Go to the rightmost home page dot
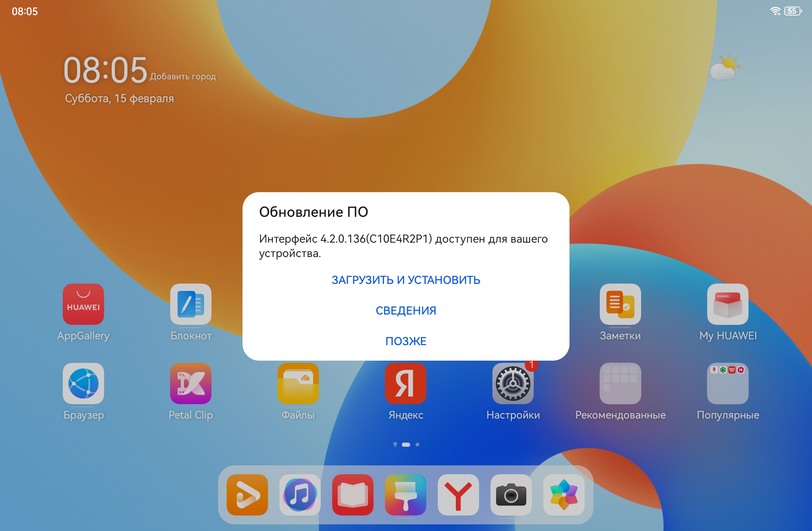The image size is (812, 531). (417, 445)
